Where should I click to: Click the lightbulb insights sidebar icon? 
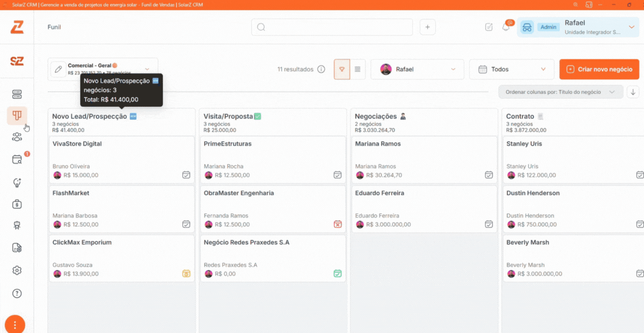[x=17, y=182]
